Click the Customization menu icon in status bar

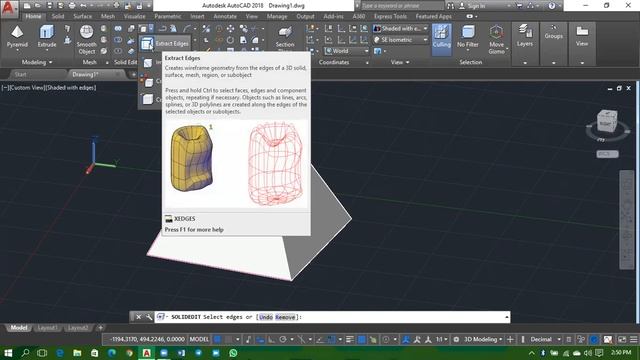point(633,339)
